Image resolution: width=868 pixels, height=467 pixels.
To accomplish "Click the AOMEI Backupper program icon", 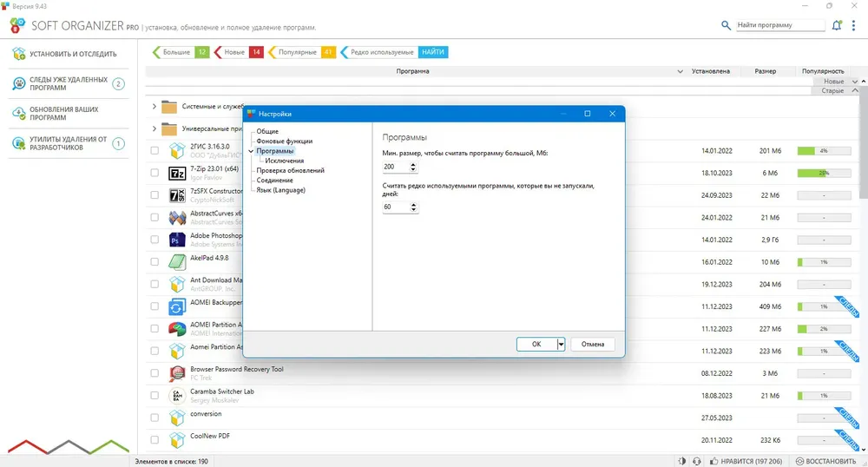I will click(x=177, y=306).
